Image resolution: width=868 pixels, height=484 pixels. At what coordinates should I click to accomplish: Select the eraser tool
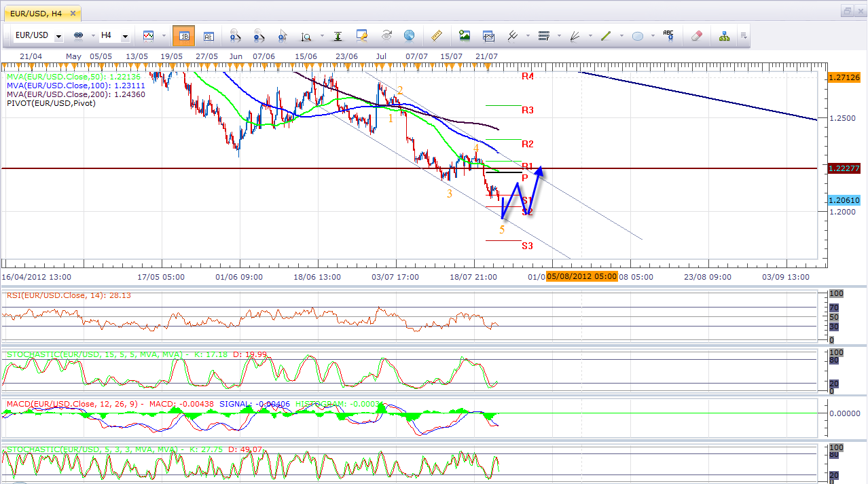(x=696, y=36)
